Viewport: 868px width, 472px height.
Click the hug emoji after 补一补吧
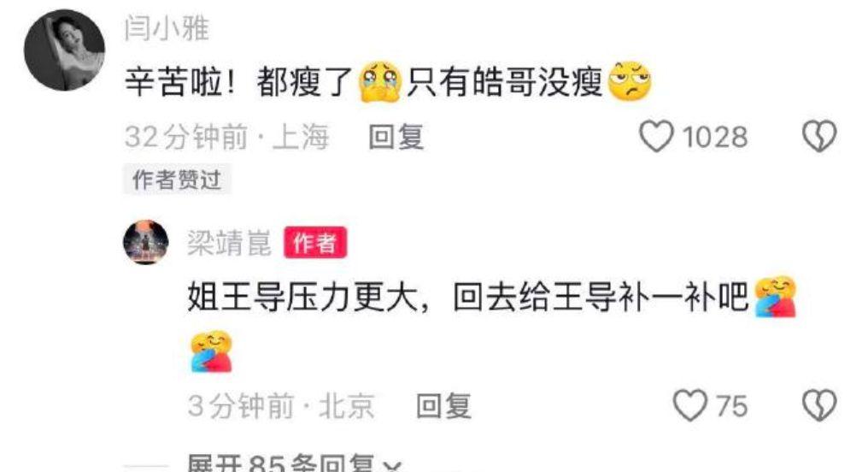click(776, 297)
